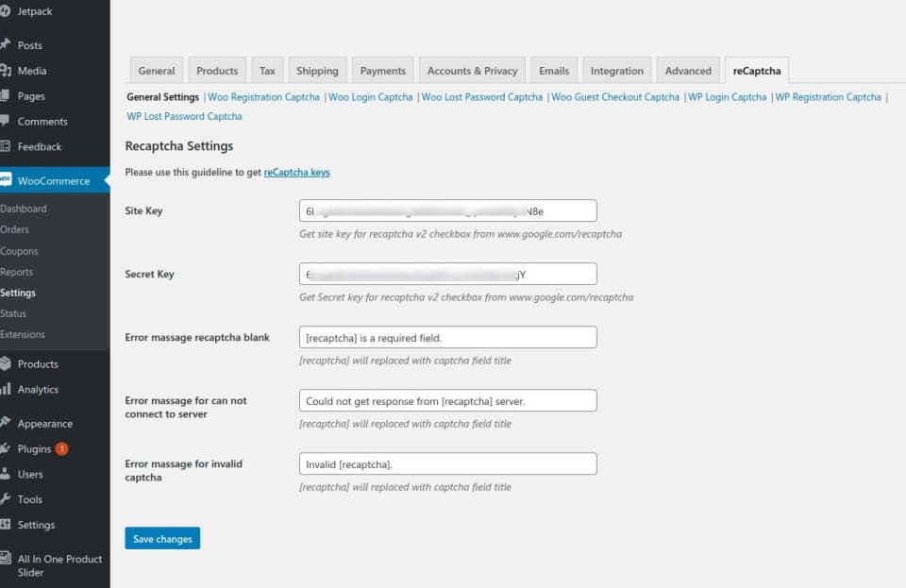The image size is (906, 588).
Task: Open the Payments tab
Action: tap(383, 71)
